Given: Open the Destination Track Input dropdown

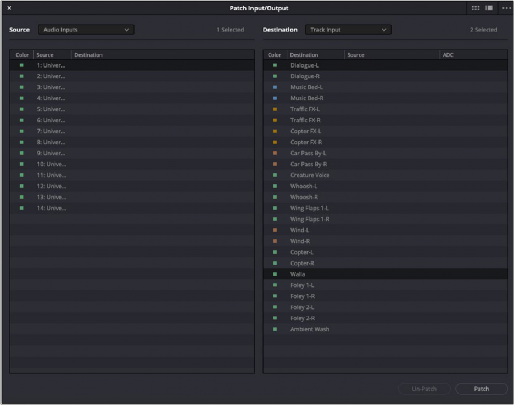Looking at the screenshot, I should click(x=348, y=30).
